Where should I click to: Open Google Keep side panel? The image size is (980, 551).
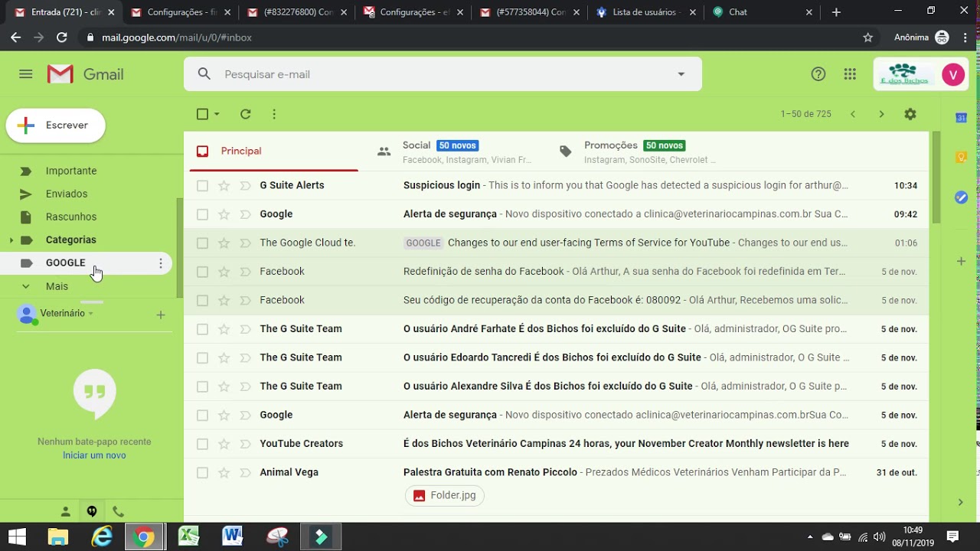click(x=962, y=157)
